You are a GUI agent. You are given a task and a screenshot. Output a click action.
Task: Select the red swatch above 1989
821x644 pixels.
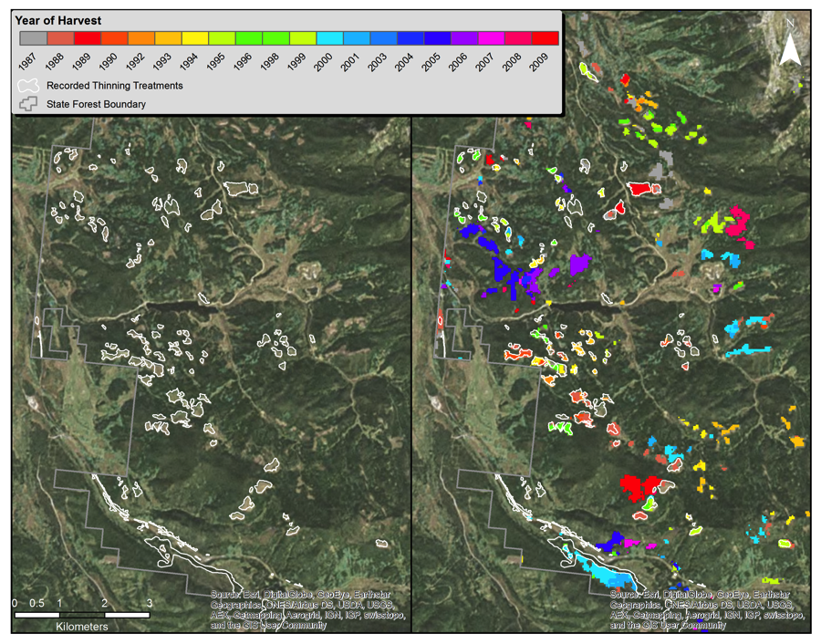[88, 38]
